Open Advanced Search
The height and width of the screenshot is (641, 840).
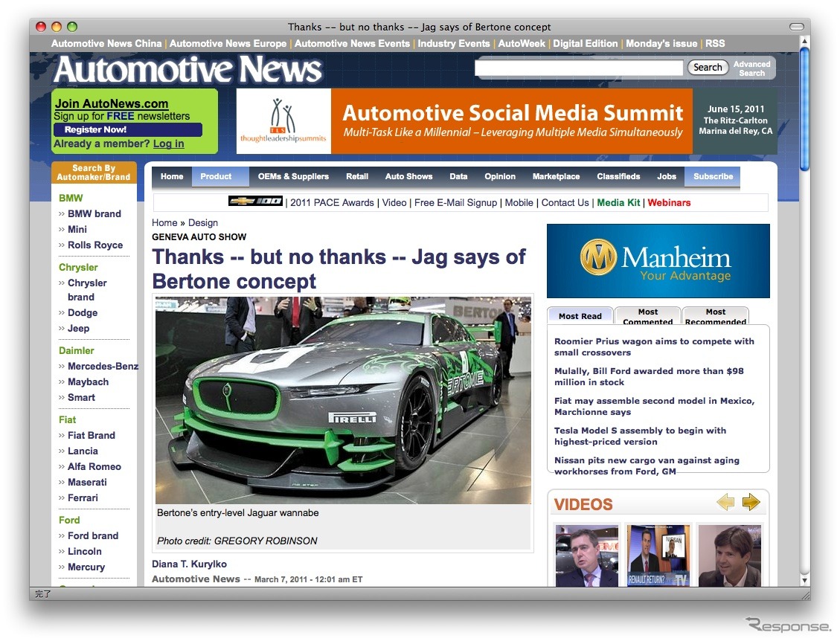751,68
